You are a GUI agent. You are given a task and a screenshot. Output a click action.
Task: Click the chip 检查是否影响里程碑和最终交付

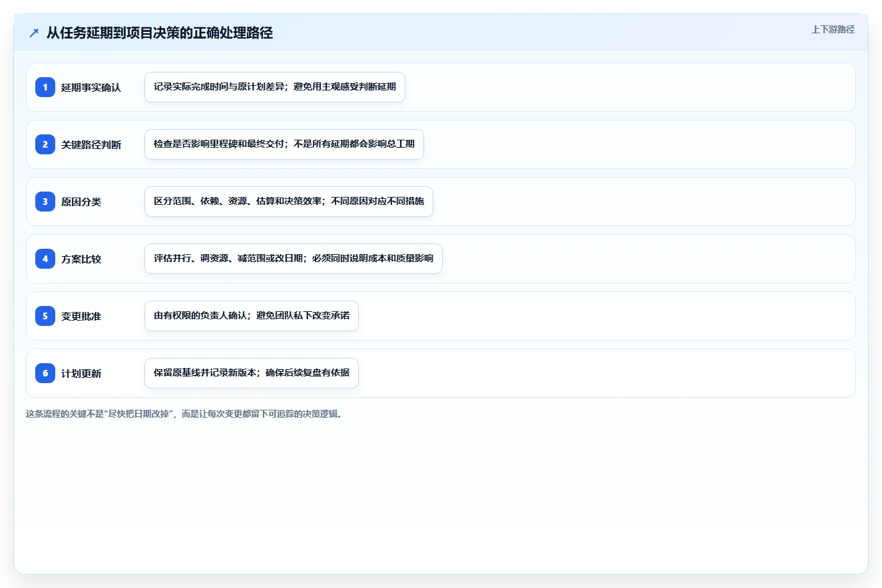tap(284, 144)
